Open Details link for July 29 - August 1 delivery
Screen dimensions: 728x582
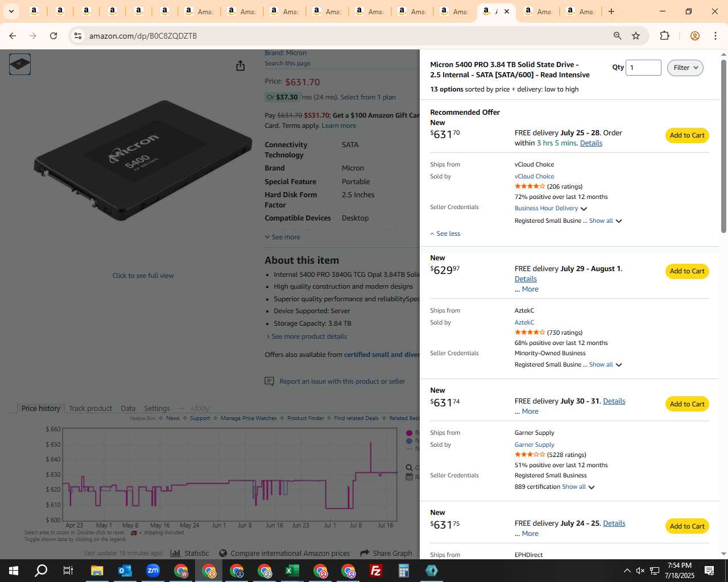pyautogui.click(x=526, y=279)
